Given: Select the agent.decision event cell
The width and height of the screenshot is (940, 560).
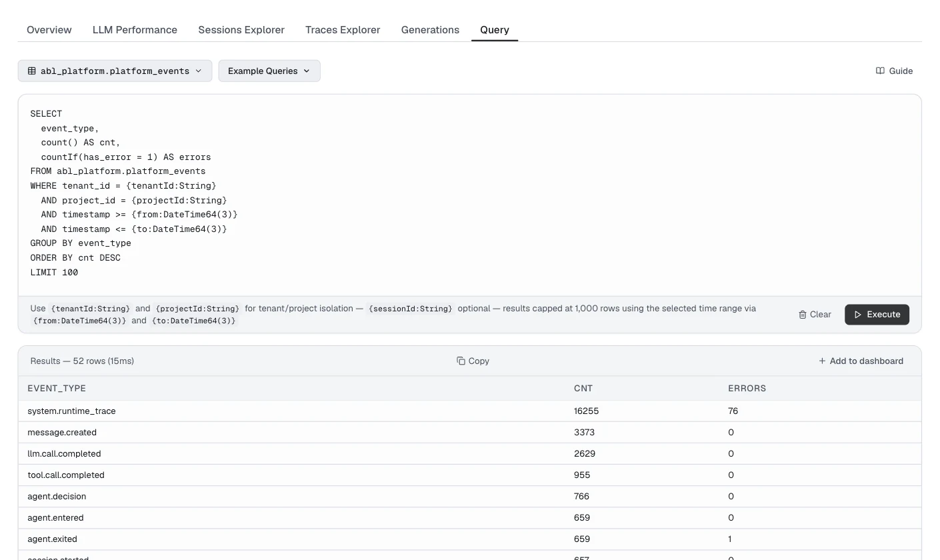Looking at the screenshot, I should 57,497.
